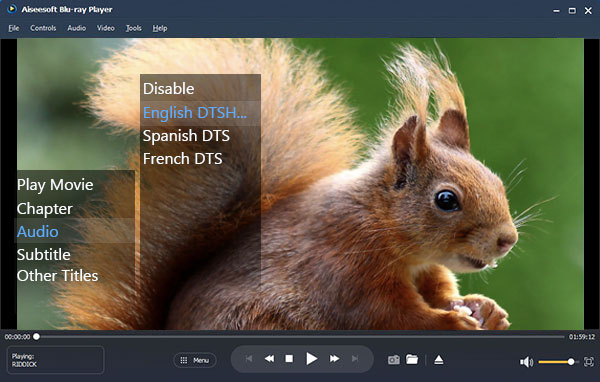Open the Tools menu
Image resolution: width=600 pixels, height=382 pixels.
[x=134, y=28]
